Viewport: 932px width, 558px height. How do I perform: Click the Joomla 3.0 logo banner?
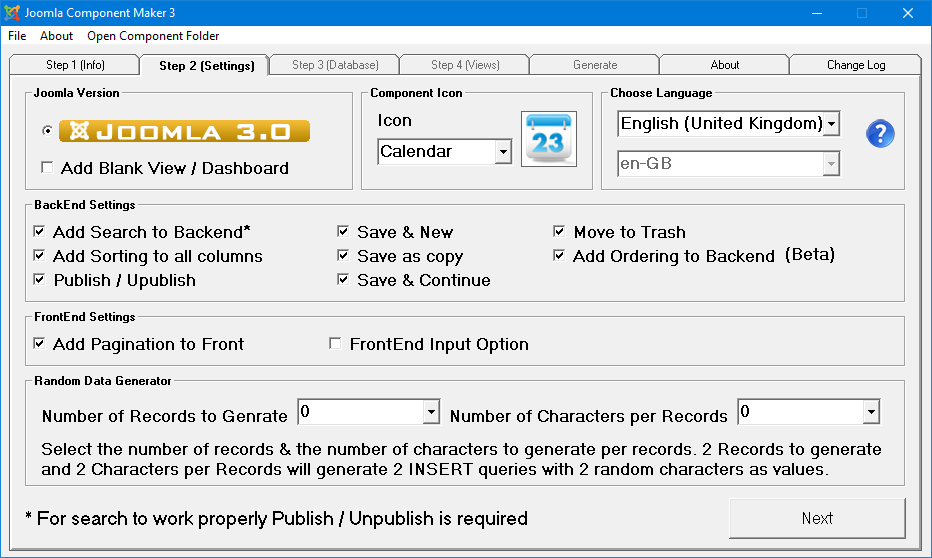184,131
